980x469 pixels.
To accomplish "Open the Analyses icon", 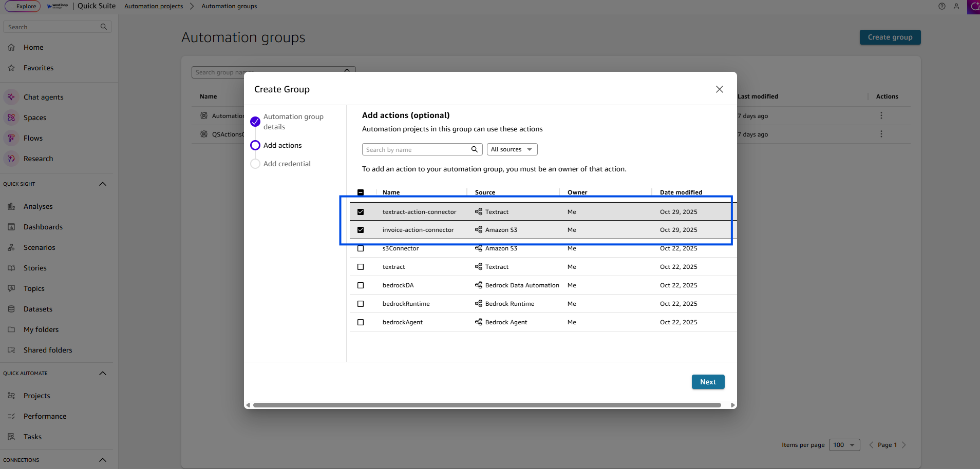I will coord(11,206).
